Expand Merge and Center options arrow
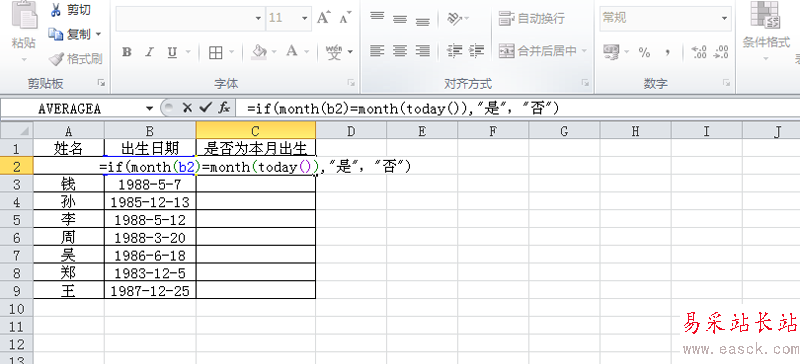The image size is (800, 364). pyautogui.click(x=584, y=51)
